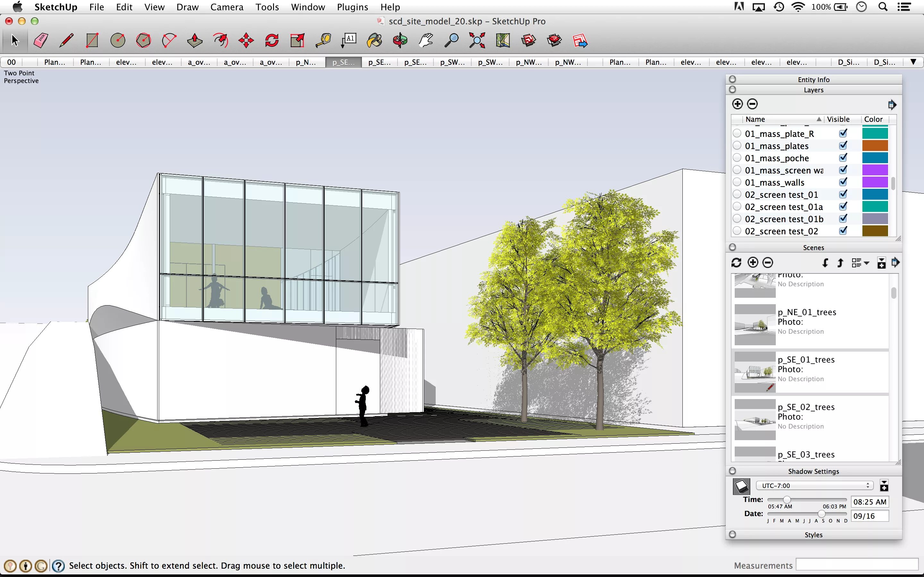The image size is (924, 577).
Task: Choose the Paint Bucket tool
Action: click(374, 40)
